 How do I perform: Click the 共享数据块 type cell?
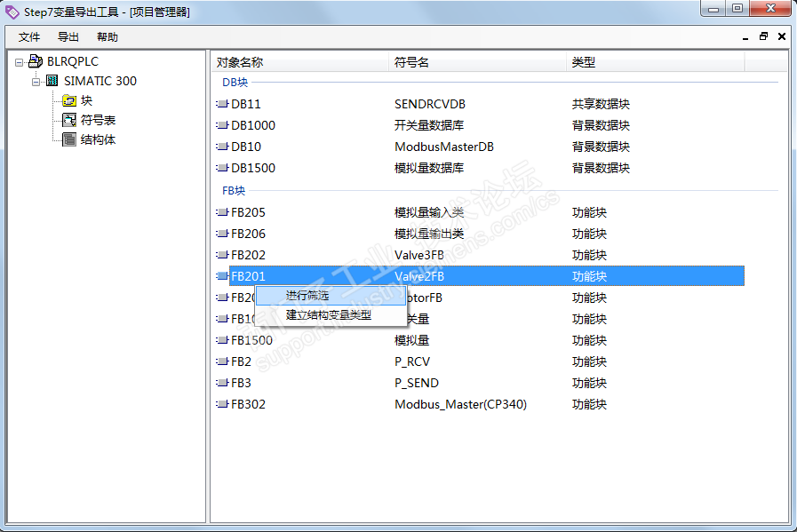click(x=601, y=104)
